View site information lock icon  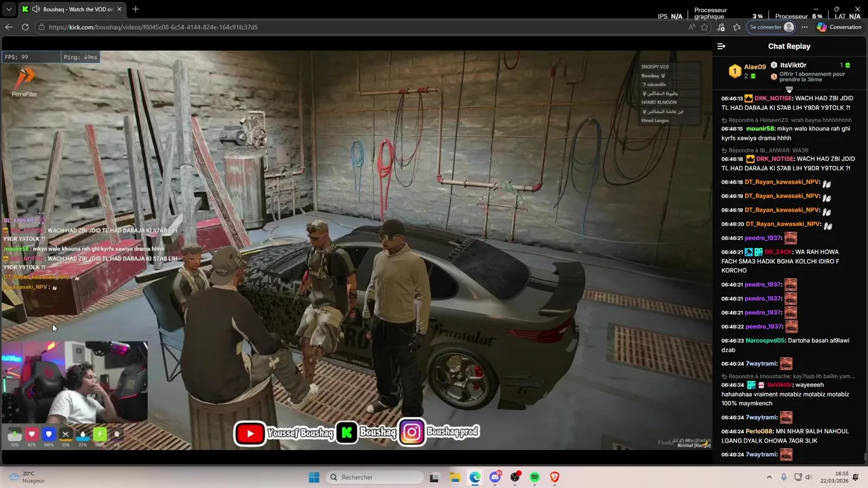pos(41,27)
